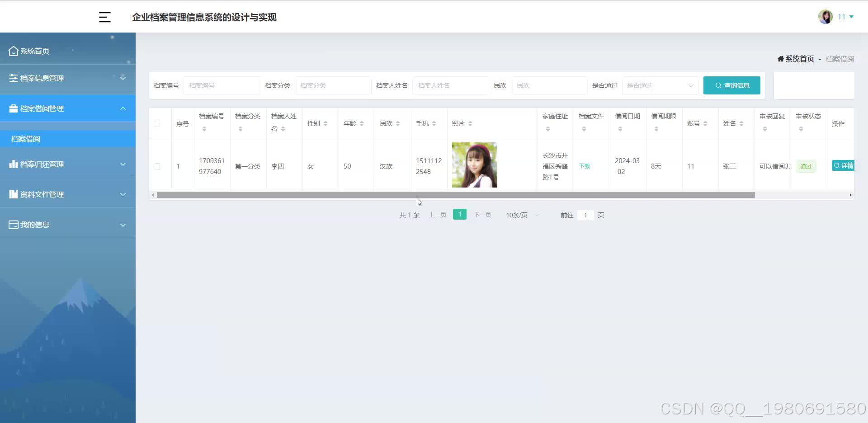Open the 资料文件管理 menu
The width and height of the screenshot is (868, 423).
point(68,194)
